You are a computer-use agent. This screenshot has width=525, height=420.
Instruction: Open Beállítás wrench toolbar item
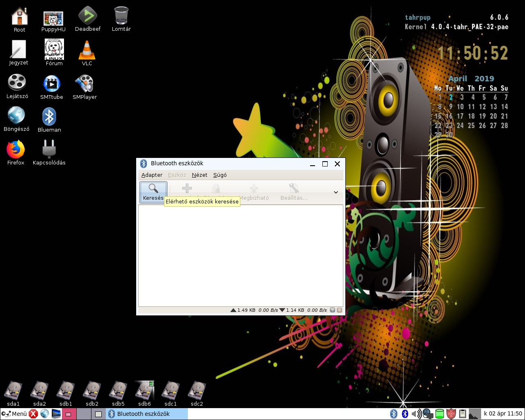click(x=294, y=192)
